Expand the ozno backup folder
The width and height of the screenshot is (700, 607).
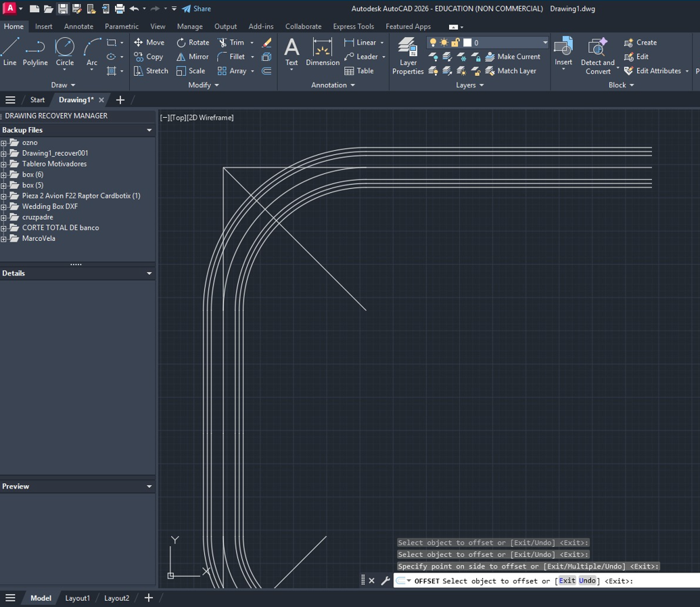point(5,143)
